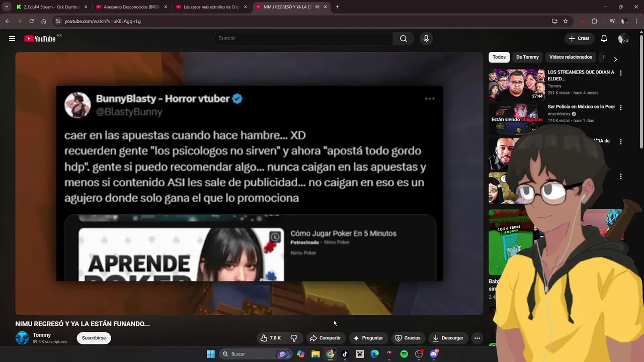Open the account avatar menu
Screen dimensions: 644x362
[623, 39]
